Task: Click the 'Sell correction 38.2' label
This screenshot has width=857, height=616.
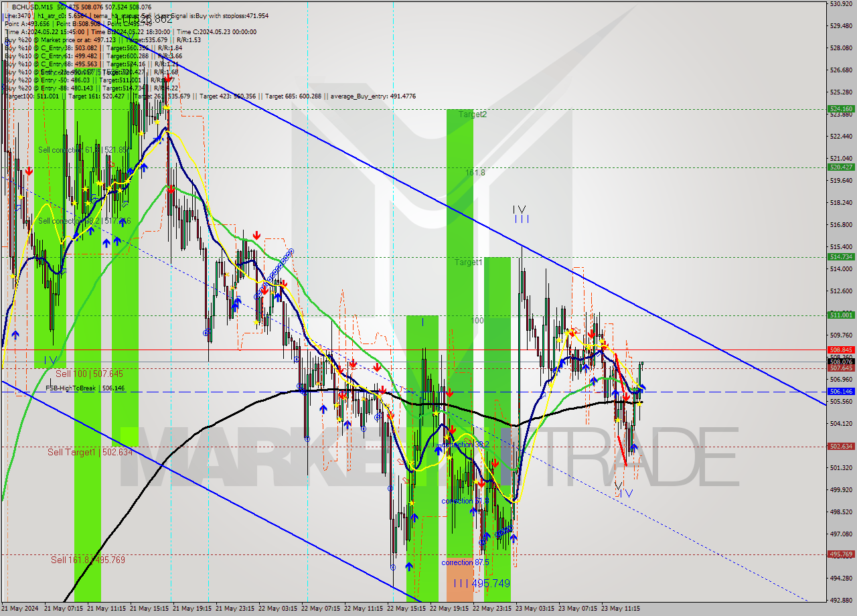Action: 84,221
